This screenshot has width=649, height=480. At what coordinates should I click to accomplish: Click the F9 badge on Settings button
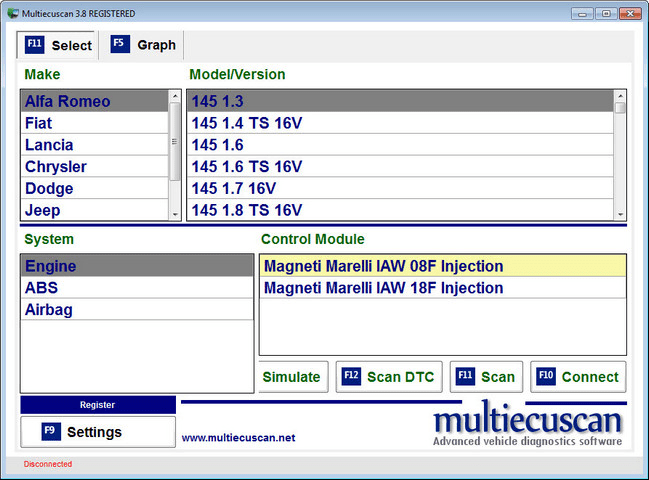pyautogui.click(x=51, y=431)
